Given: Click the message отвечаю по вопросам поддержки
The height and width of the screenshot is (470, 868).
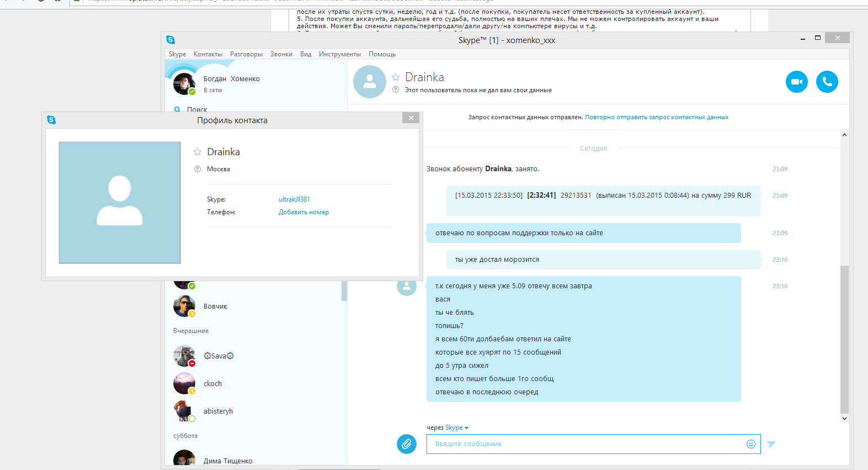Looking at the screenshot, I should (584, 233).
